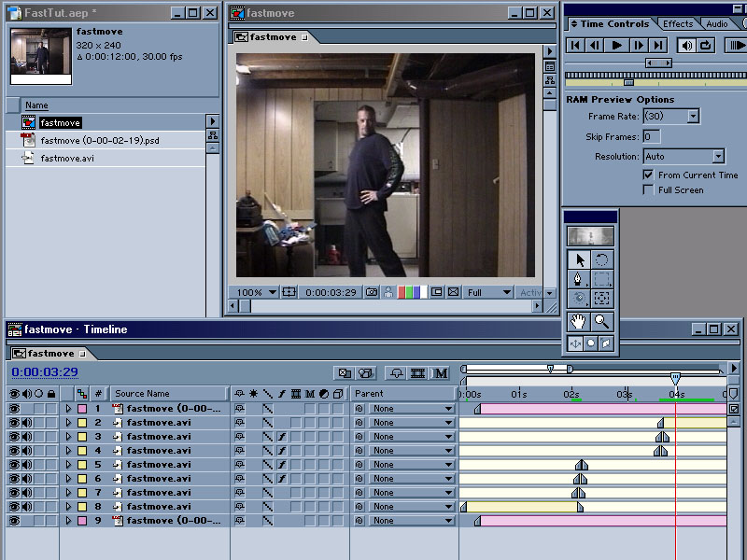Select the Hand tool
This screenshot has width=747, height=560.
[x=579, y=322]
